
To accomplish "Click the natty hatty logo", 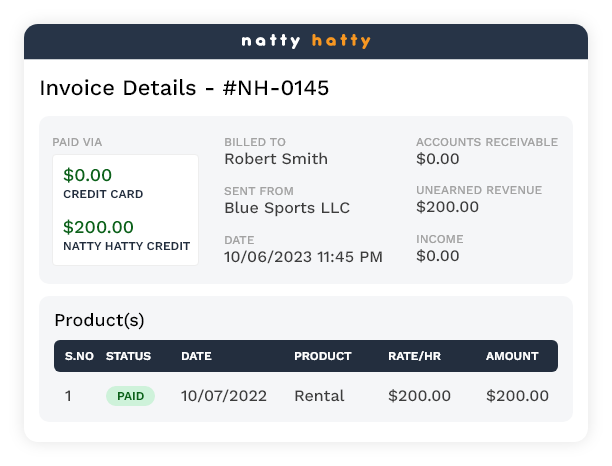I will pos(306,41).
